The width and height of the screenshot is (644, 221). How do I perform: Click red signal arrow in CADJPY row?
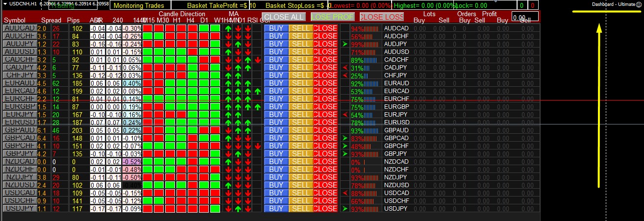point(346,68)
